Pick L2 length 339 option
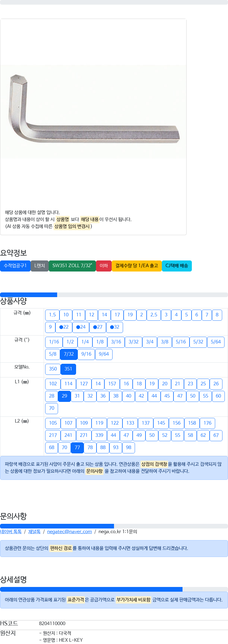Screen dimensions: 228x644 pos(99,435)
